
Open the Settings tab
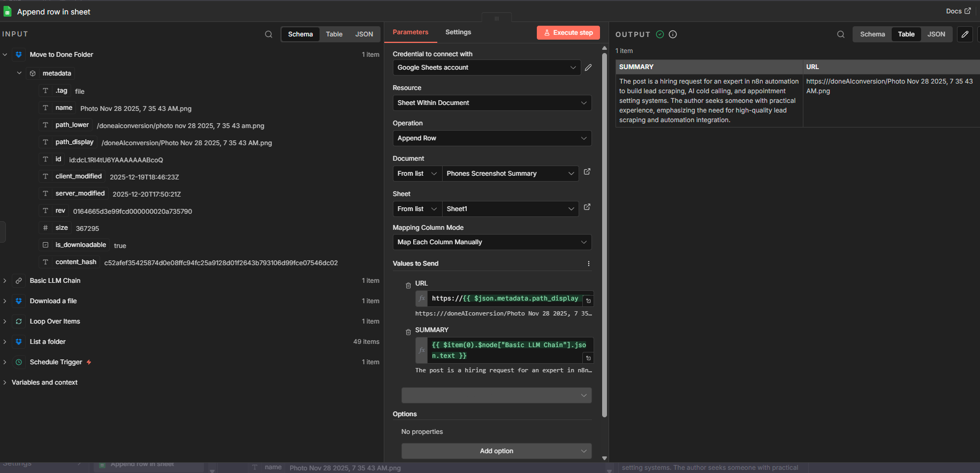458,32
